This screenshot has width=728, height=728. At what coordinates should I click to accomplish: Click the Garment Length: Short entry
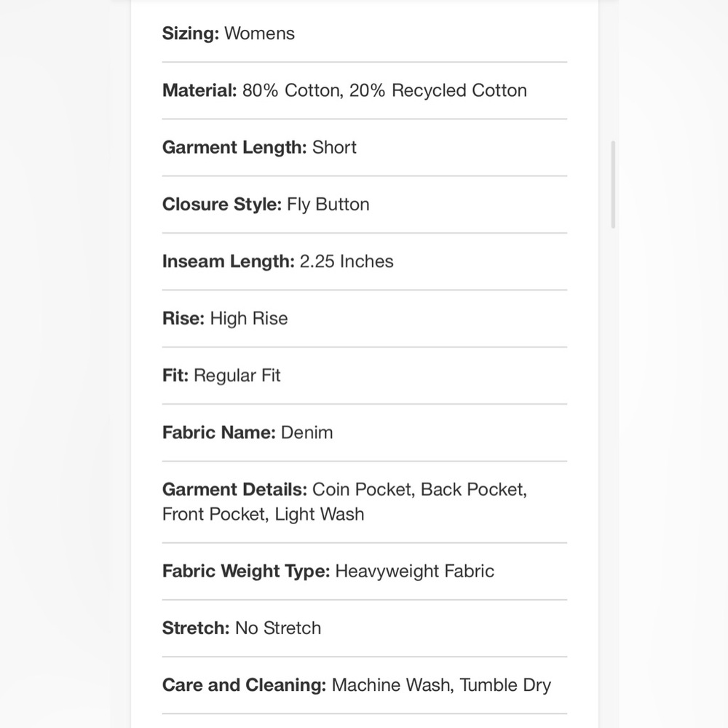365,148
